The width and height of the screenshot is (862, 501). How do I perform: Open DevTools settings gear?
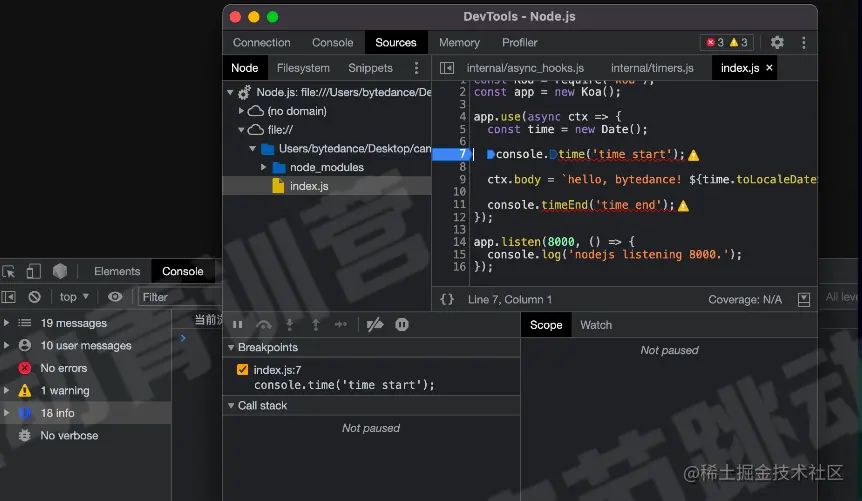(x=777, y=42)
